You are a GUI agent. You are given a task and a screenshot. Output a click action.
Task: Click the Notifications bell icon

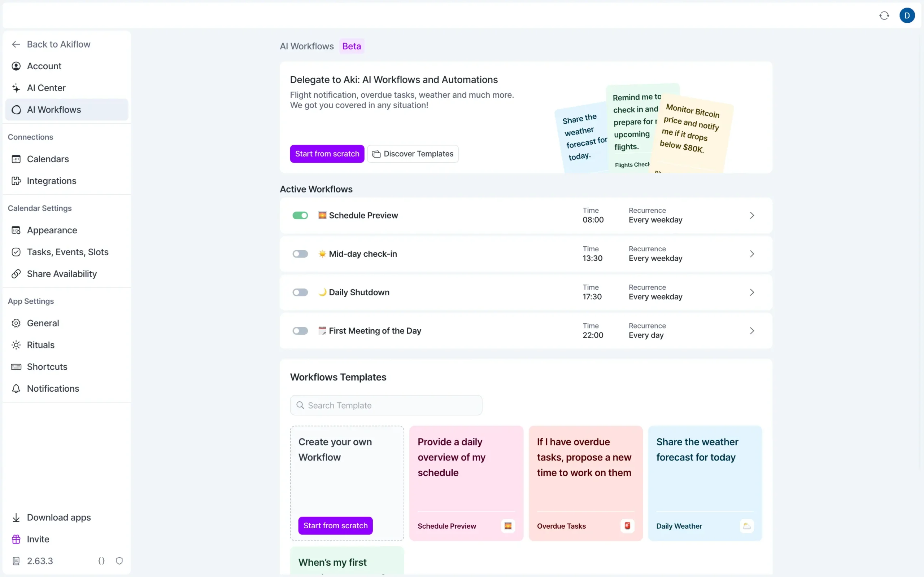coord(16,388)
